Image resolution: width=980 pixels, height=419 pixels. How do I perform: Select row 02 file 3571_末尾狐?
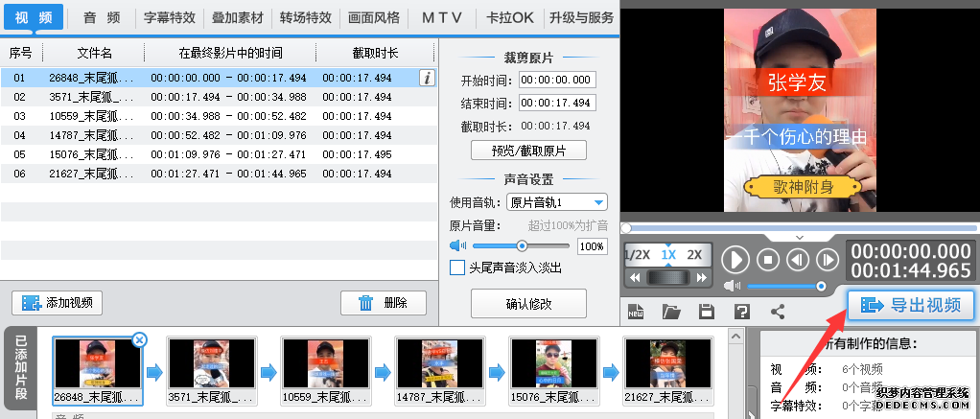(x=218, y=97)
